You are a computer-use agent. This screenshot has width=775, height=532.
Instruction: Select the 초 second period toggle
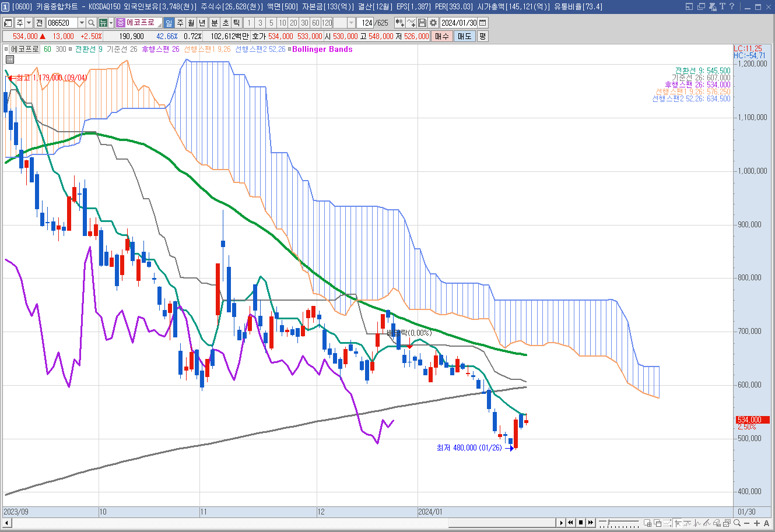pyautogui.click(x=225, y=23)
